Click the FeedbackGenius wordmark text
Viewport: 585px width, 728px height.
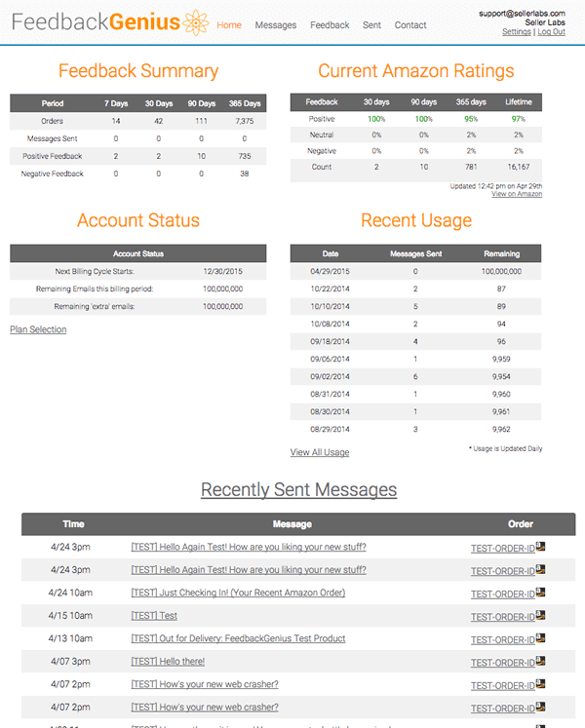click(x=96, y=21)
